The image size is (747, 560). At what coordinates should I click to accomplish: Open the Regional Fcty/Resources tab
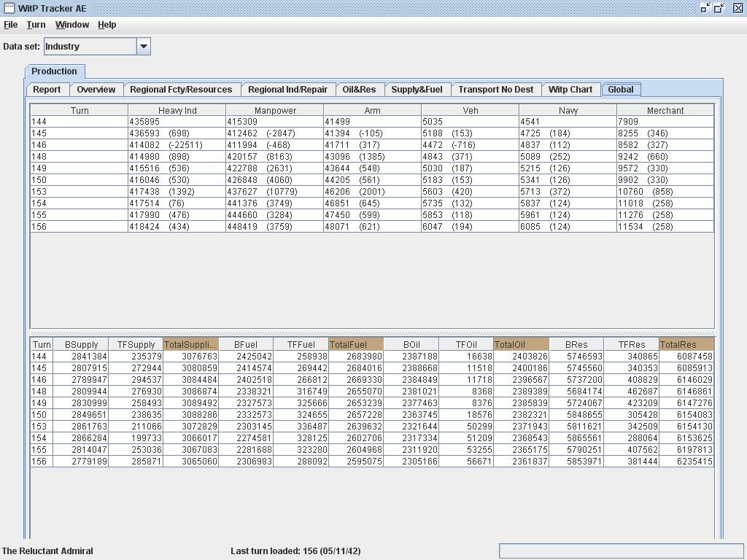pyautogui.click(x=181, y=90)
